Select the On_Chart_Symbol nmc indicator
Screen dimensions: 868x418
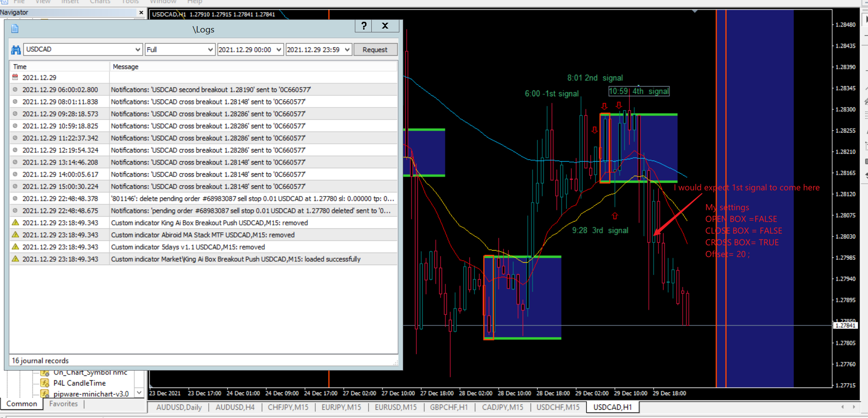click(91, 373)
